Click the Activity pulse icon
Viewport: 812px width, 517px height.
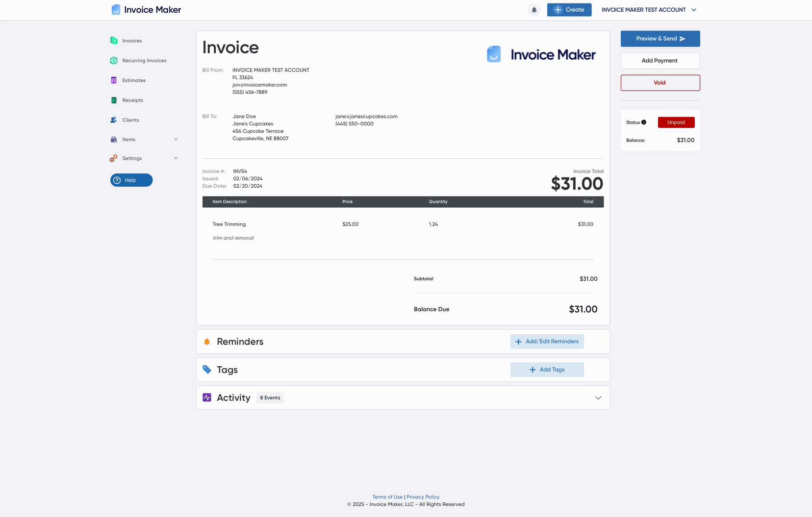click(x=207, y=398)
